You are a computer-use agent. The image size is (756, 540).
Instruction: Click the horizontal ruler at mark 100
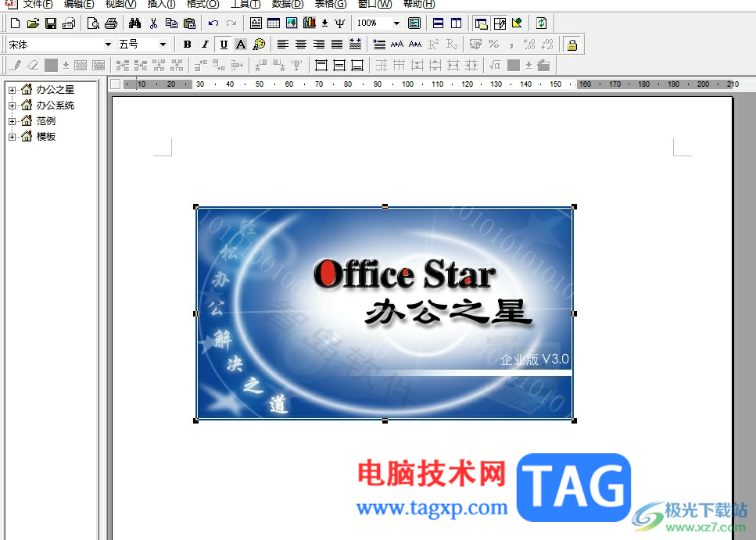pos(408,84)
